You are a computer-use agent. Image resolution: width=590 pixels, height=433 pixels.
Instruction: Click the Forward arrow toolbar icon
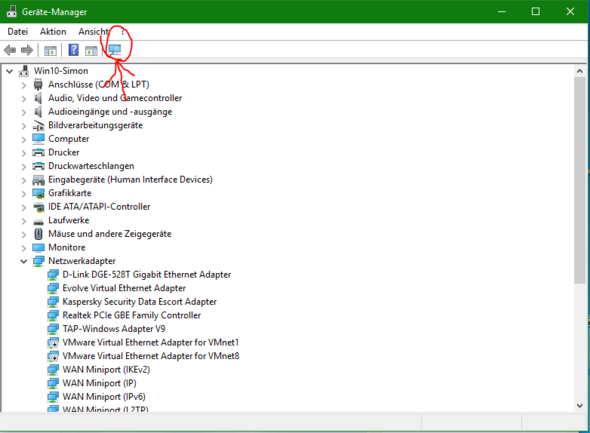pyautogui.click(x=27, y=50)
